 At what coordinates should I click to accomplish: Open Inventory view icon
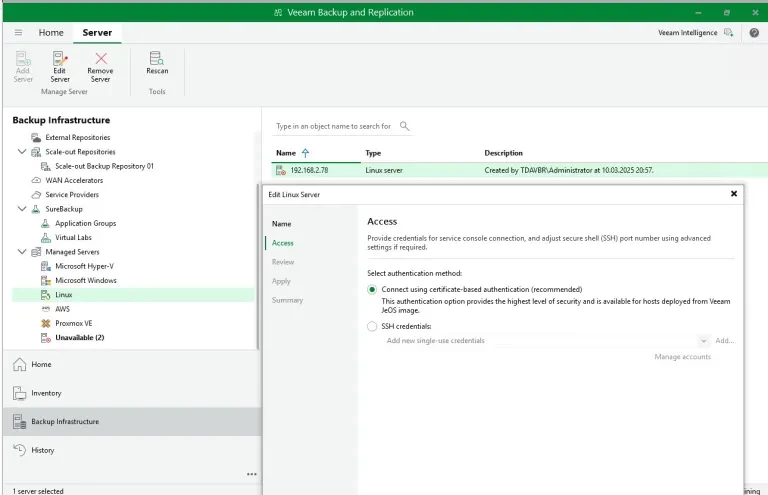tap(20, 393)
